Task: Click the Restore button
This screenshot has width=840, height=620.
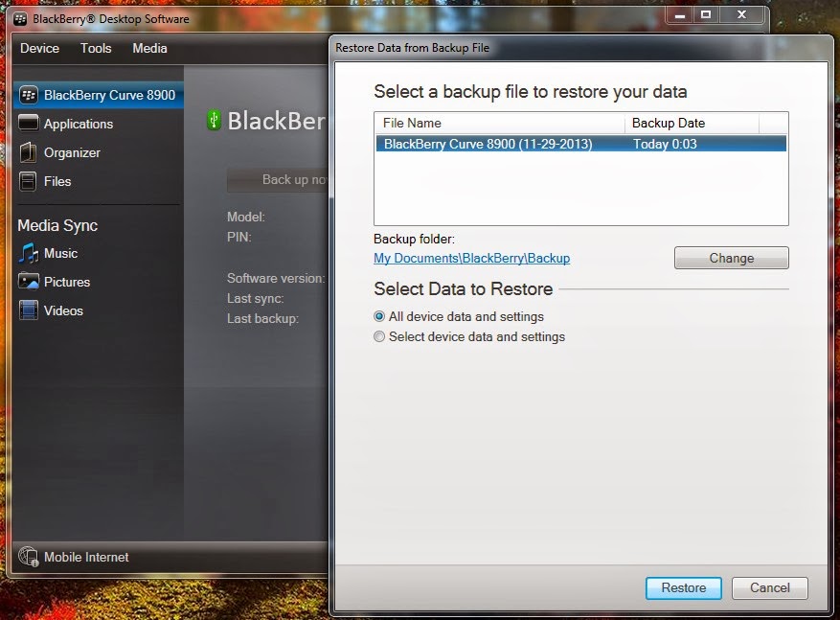Action: [684, 587]
